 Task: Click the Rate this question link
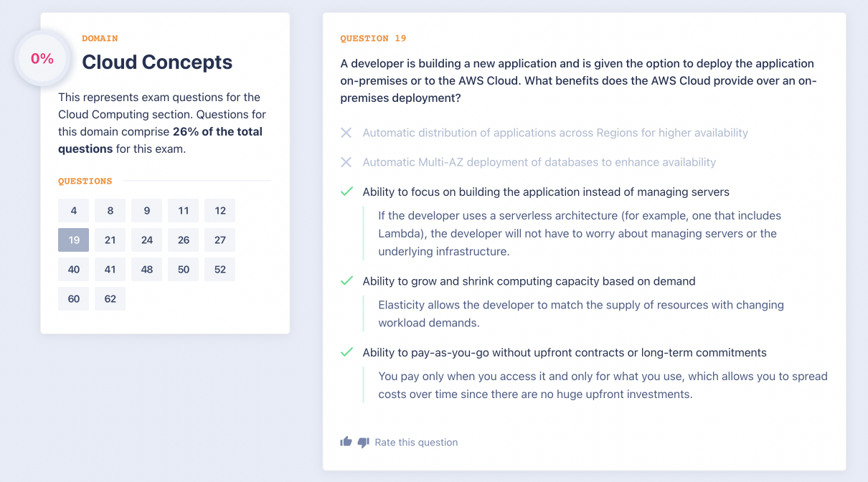click(416, 442)
